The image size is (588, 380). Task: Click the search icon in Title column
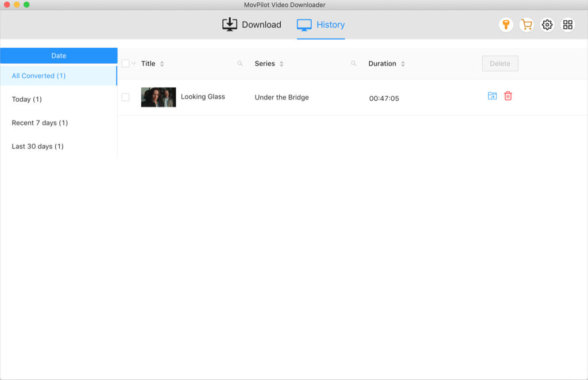[240, 64]
